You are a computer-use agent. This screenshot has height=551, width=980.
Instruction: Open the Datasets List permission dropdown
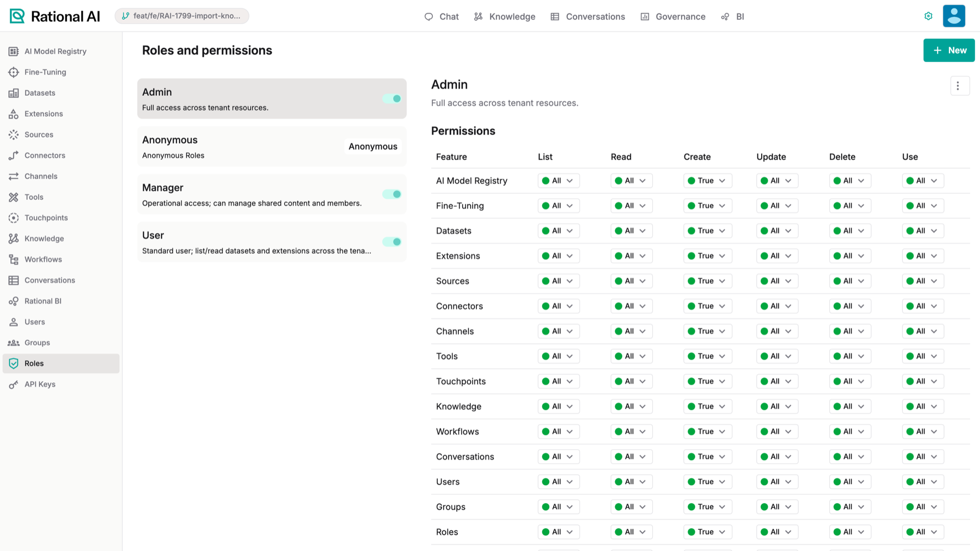coord(558,231)
